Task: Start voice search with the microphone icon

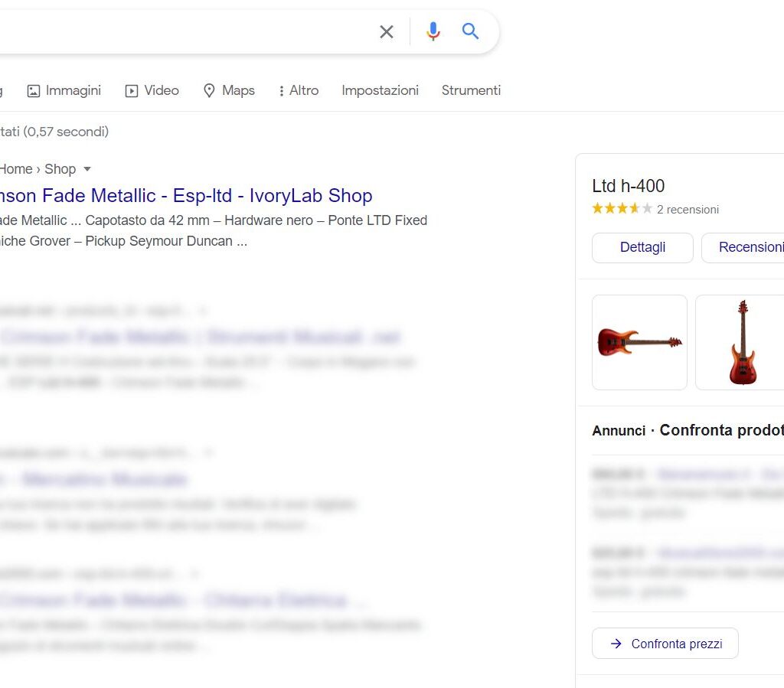Action: (x=433, y=31)
